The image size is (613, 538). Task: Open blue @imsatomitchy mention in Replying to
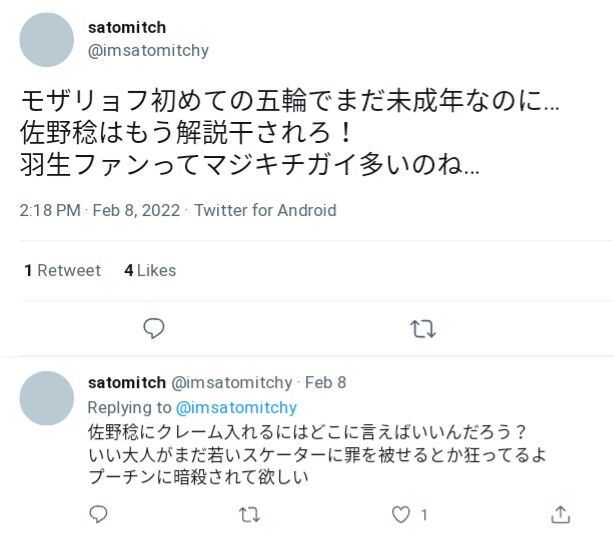(237, 407)
